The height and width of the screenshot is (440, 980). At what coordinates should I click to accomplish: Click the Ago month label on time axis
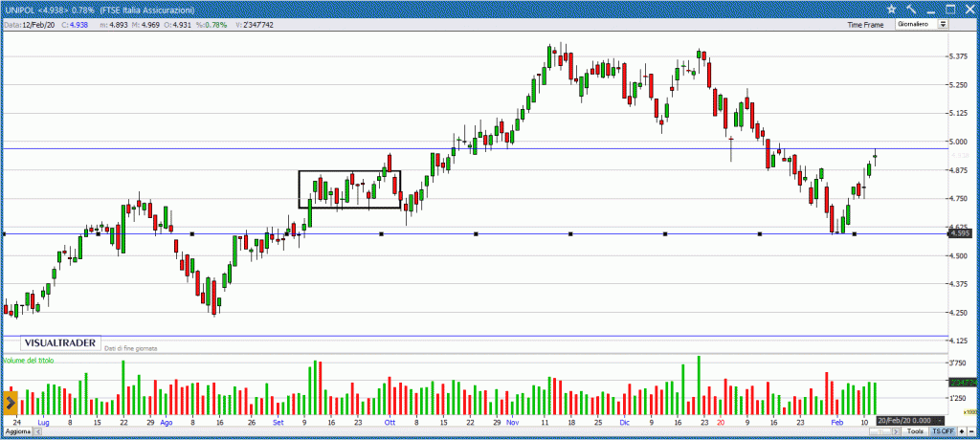coord(166,423)
